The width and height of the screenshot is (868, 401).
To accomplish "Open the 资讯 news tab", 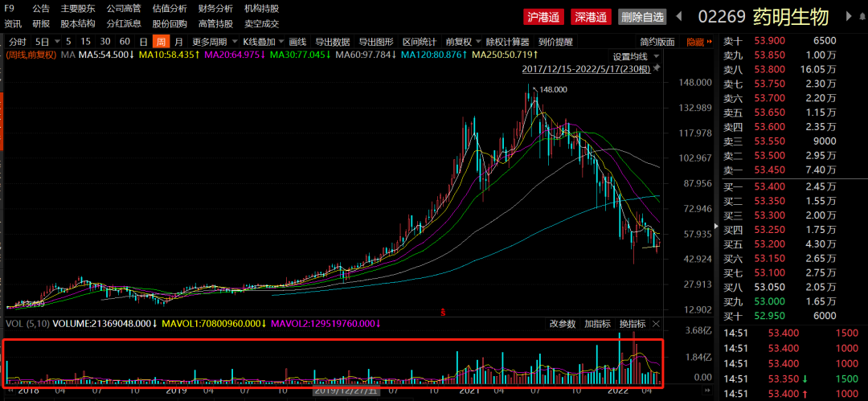I will pyautogui.click(x=14, y=23).
